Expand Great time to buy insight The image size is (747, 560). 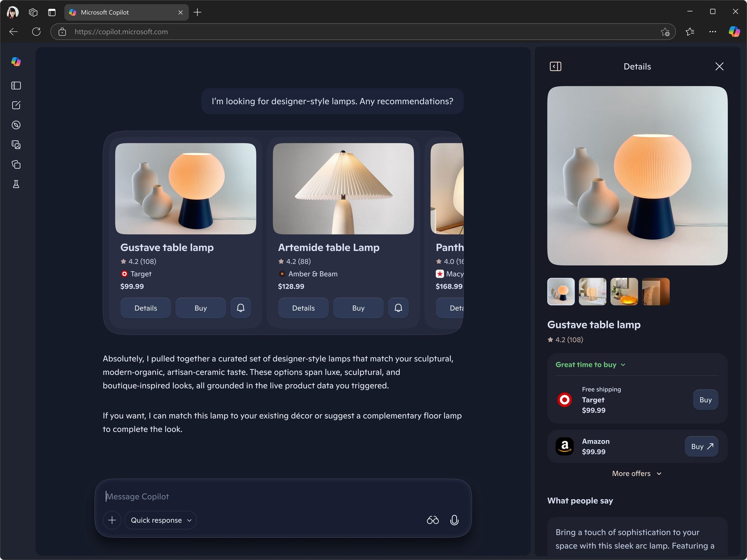(x=590, y=365)
